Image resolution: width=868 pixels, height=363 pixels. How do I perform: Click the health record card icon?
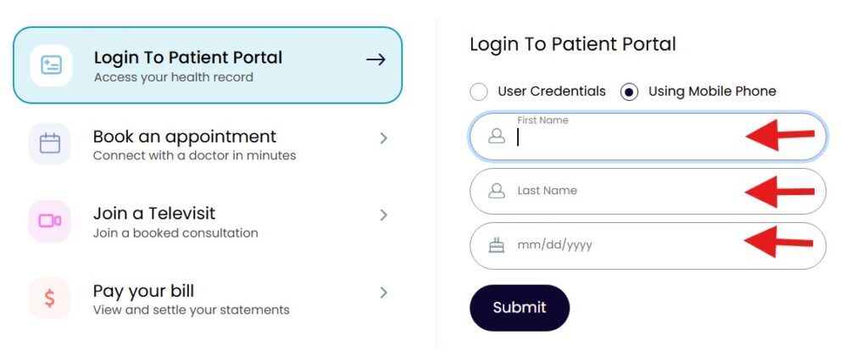[51, 65]
